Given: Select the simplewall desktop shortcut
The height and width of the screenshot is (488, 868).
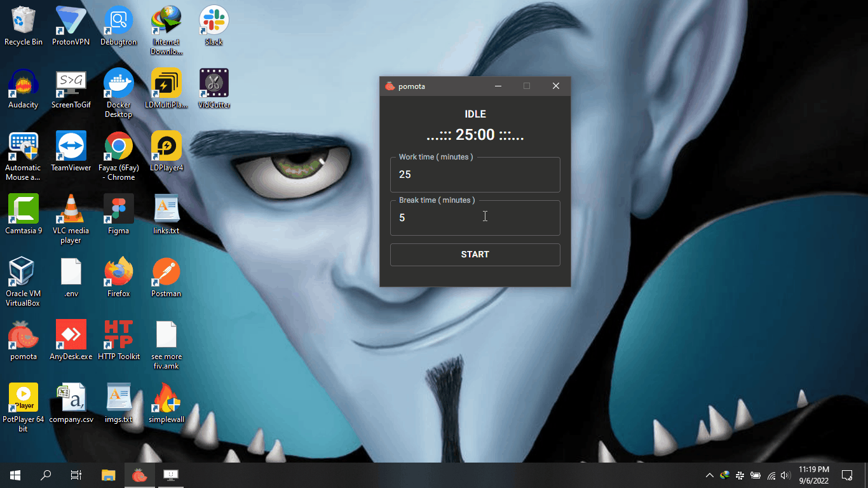Looking at the screenshot, I should point(166,403).
